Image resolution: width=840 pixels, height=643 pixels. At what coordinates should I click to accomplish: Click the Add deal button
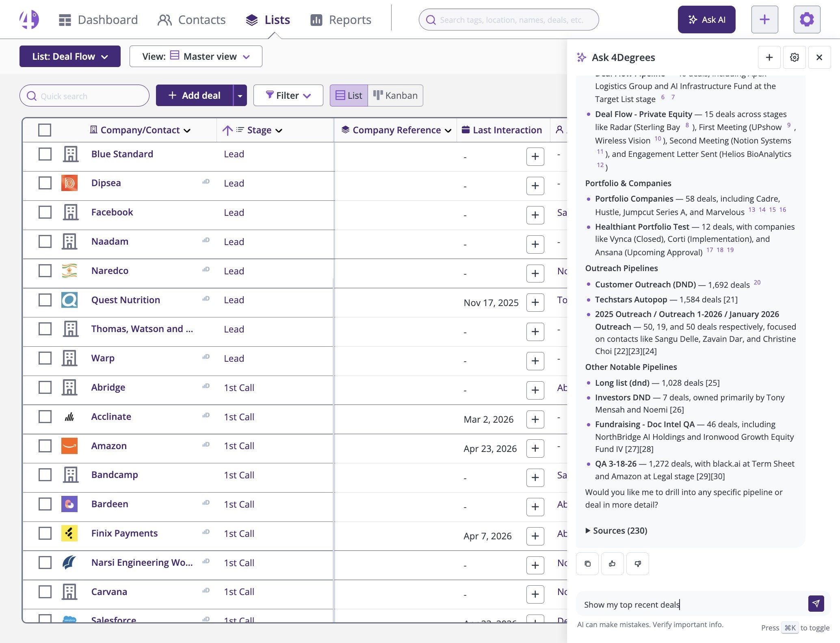click(195, 96)
